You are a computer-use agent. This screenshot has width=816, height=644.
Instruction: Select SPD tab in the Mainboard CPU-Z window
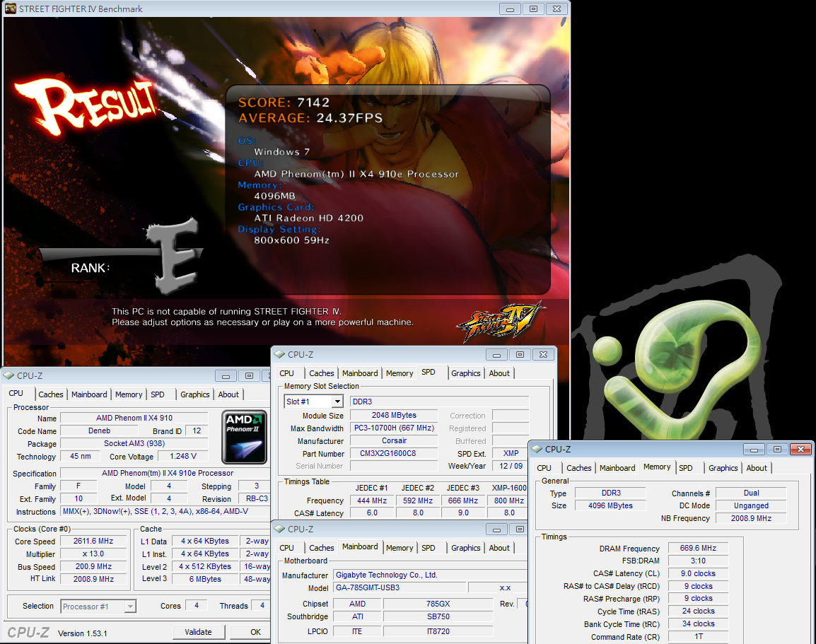coord(429,548)
